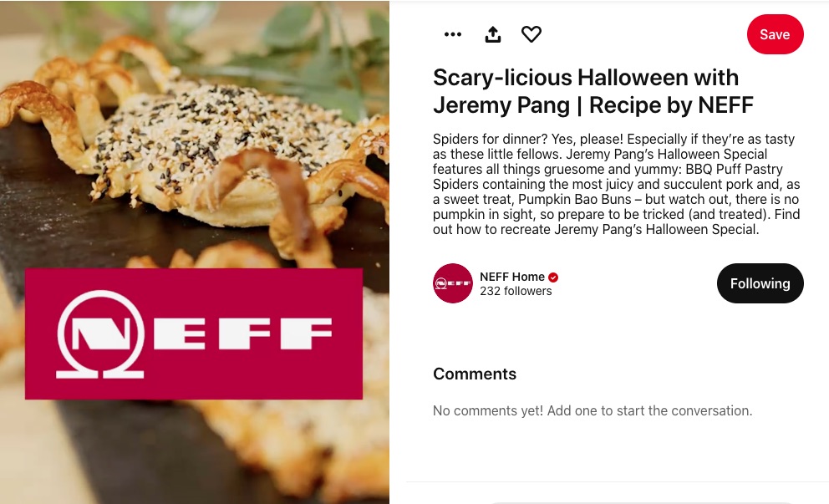Save this pin with the red Save button

pos(775,34)
